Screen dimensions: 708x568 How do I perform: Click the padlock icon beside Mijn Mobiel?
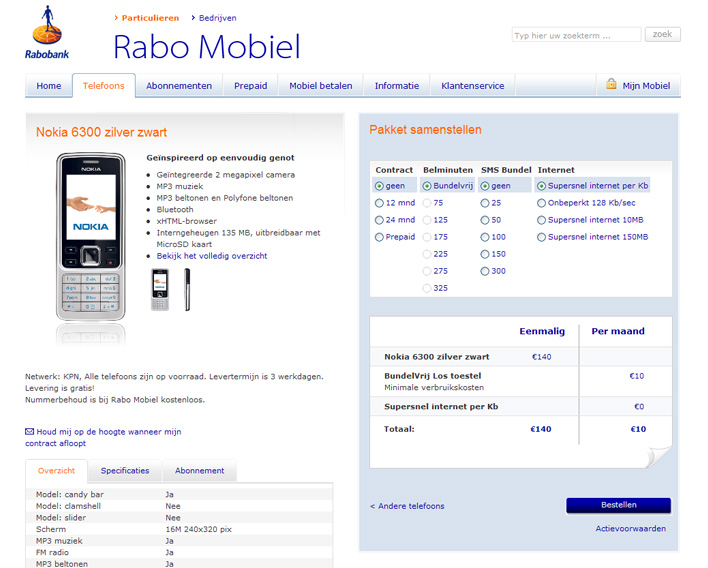click(611, 84)
